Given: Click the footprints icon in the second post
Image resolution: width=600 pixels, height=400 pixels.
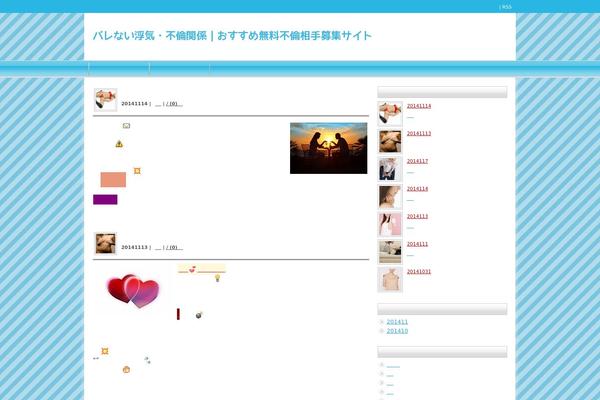Looking at the screenshot, I should pos(147,360).
